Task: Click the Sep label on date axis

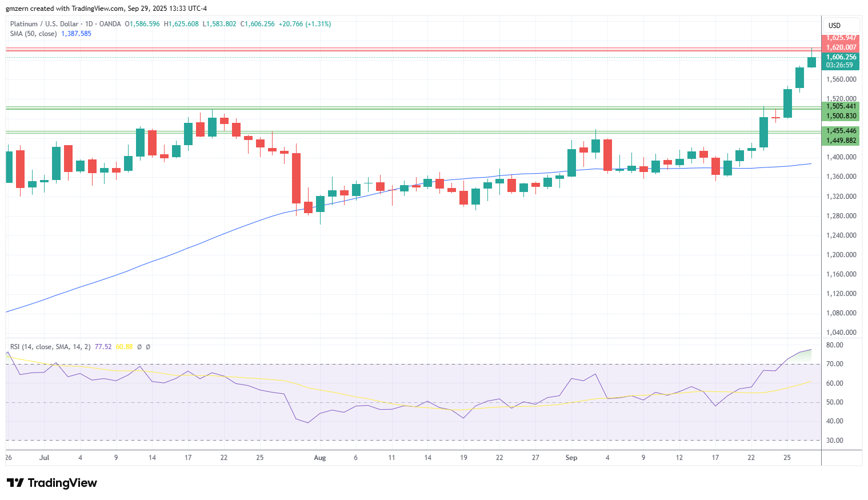Action: (571, 458)
